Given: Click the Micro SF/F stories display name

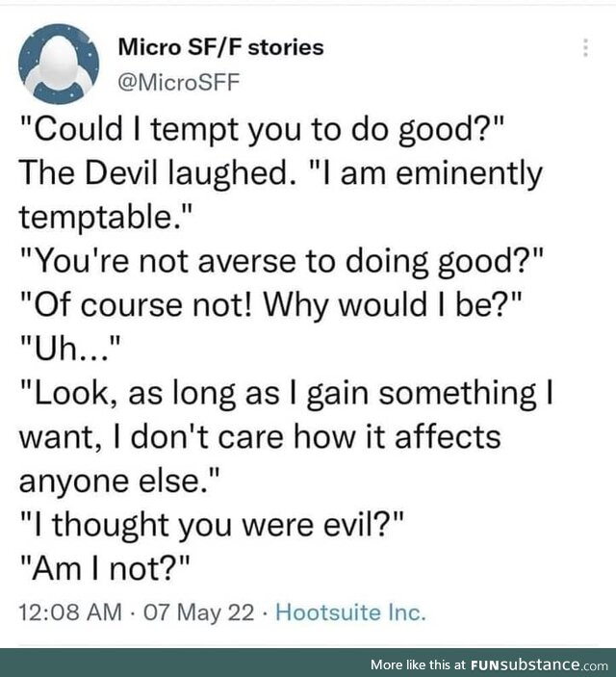Looking at the screenshot, I should tap(220, 47).
